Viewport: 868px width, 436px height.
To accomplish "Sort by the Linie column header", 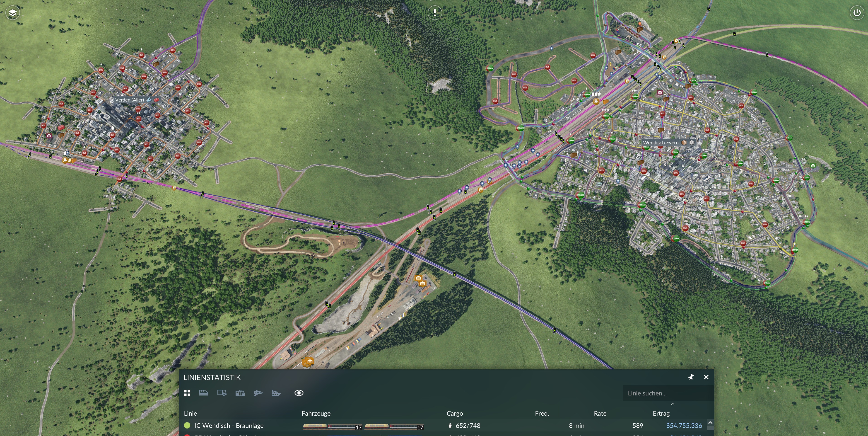I will pos(190,413).
